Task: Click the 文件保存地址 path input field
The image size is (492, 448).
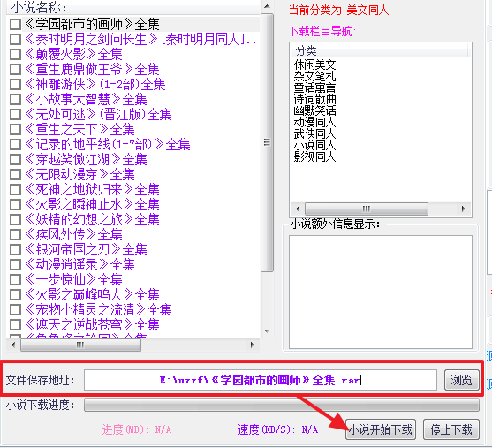Action: click(261, 380)
